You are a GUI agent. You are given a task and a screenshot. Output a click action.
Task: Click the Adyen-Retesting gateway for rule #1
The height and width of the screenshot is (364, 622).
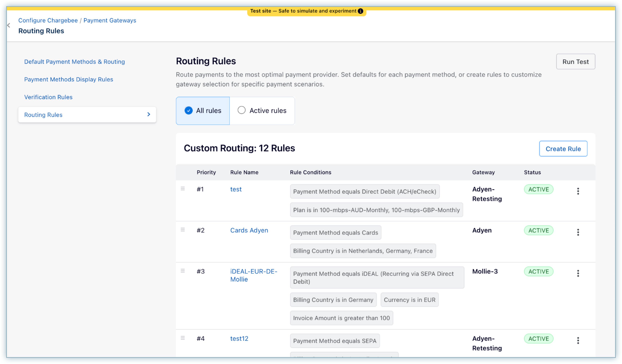(487, 194)
